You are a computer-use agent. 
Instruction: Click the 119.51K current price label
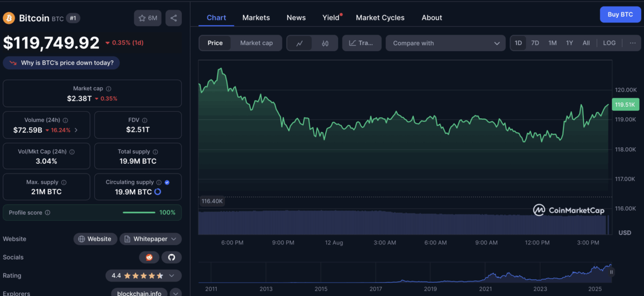[x=626, y=105]
